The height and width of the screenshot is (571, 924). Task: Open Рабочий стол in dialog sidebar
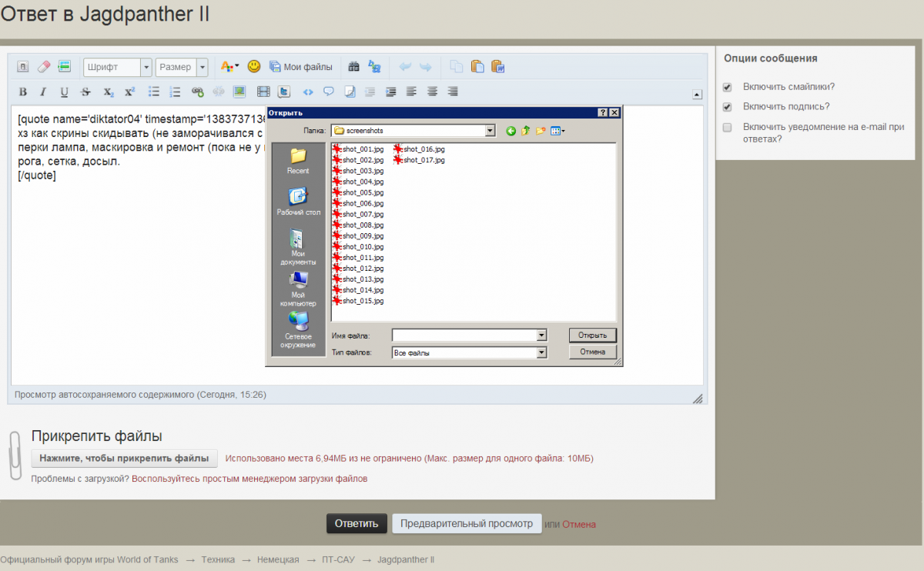coord(298,202)
